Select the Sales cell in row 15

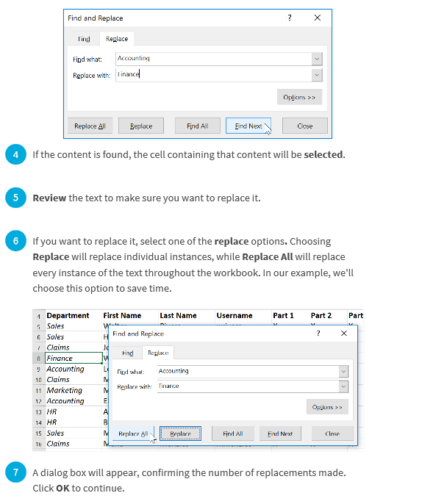(x=74, y=433)
